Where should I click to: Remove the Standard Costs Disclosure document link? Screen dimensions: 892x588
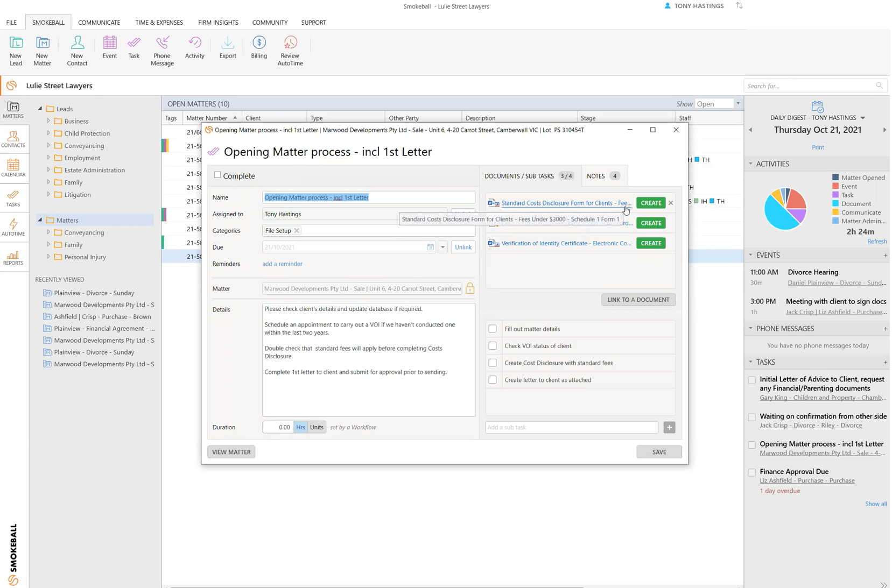pos(671,203)
